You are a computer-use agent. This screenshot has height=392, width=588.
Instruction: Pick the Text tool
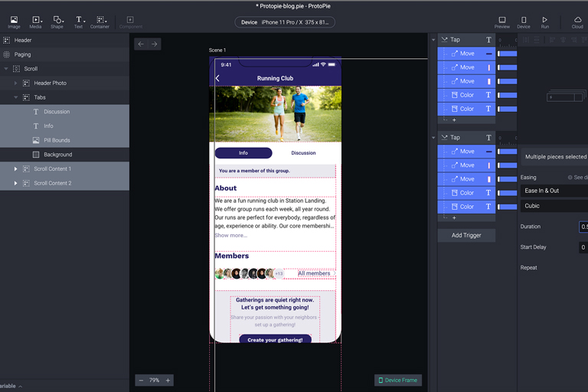78,22
